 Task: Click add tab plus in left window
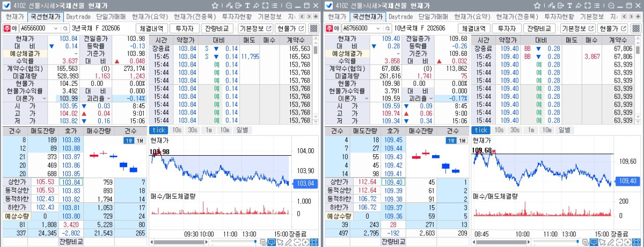[x=316, y=17]
